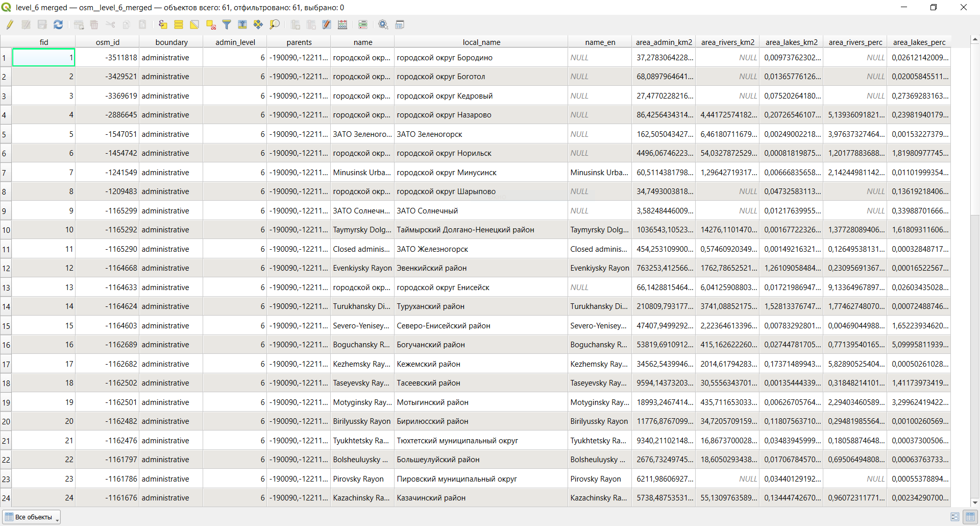Click the copy selected rows icon
Viewport: 980px width, 526px height.
[x=126, y=25]
